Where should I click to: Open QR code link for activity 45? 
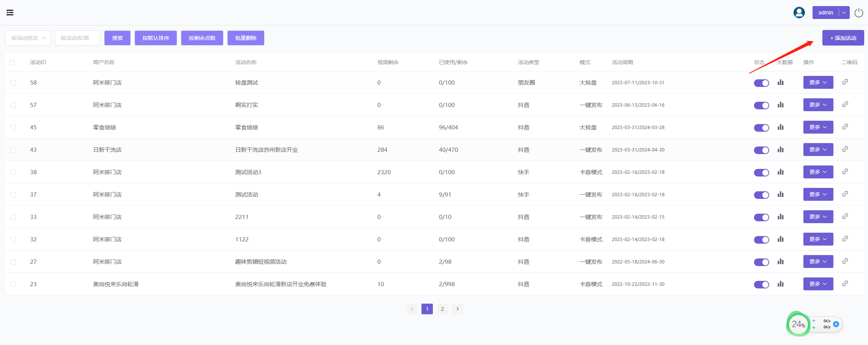(845, 127)
